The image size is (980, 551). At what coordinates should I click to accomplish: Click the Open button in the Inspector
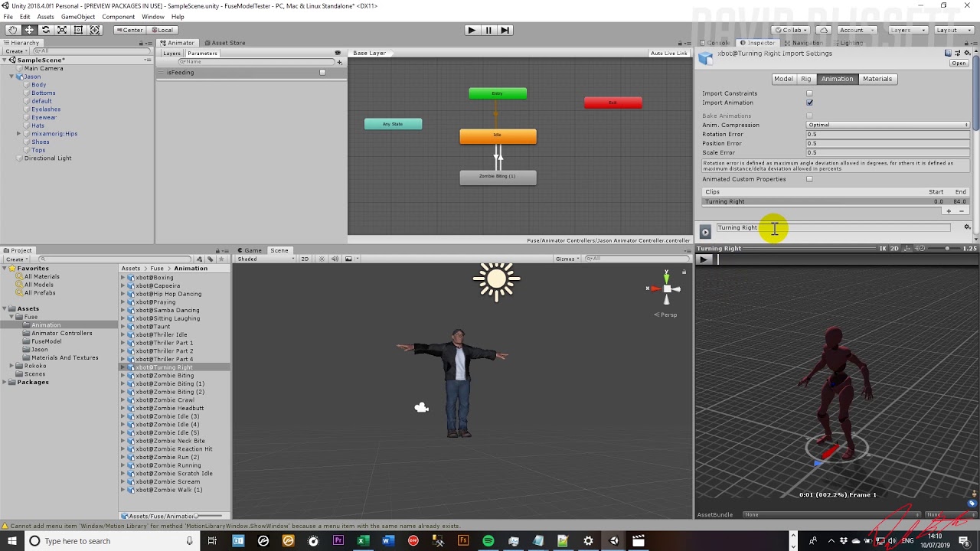point(959,64)
